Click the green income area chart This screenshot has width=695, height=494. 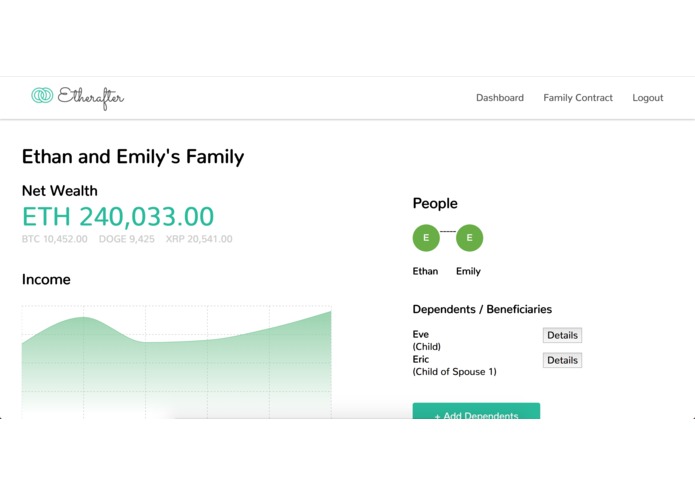tap(176, 363)
